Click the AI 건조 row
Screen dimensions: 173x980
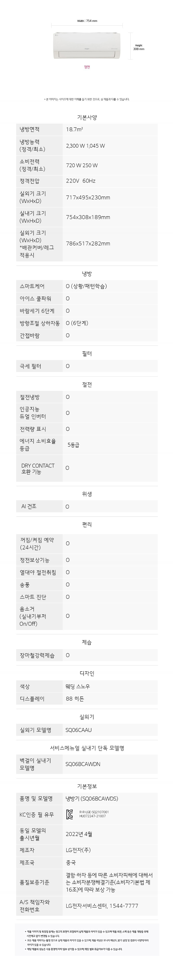[x=87, y=506]
